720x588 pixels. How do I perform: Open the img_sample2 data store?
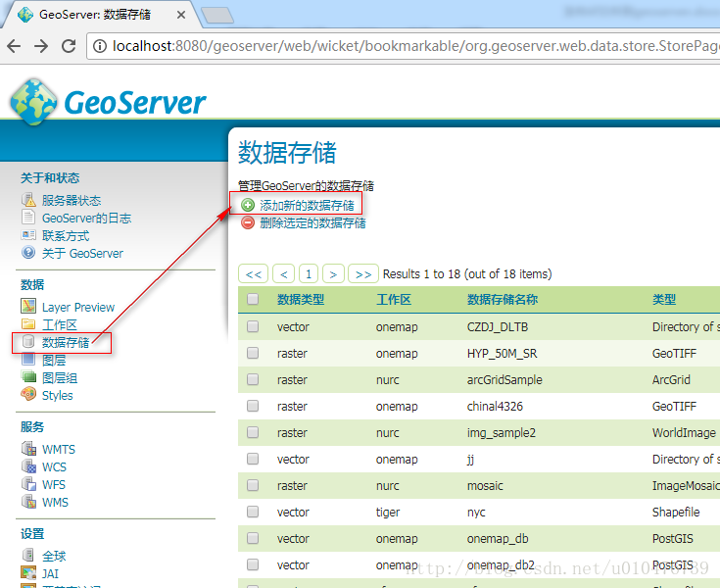[501, 433]
